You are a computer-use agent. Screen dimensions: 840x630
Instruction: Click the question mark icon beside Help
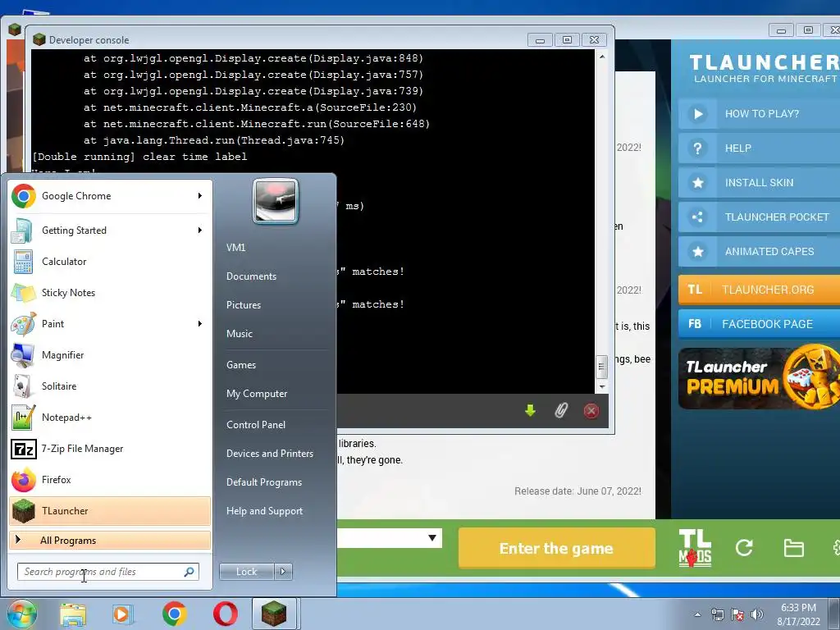pyautogui.click(x=698, y=148)
